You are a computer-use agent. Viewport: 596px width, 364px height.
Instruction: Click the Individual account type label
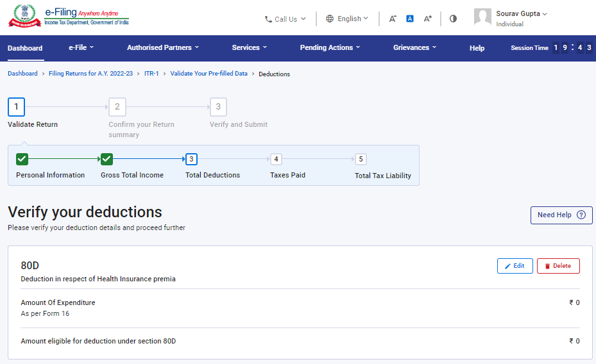[510, 24]
